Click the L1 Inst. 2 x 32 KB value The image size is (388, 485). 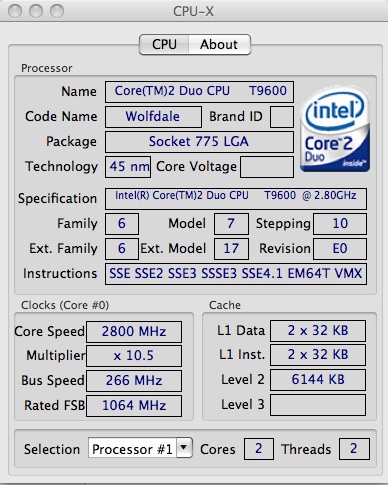point(318,355)
